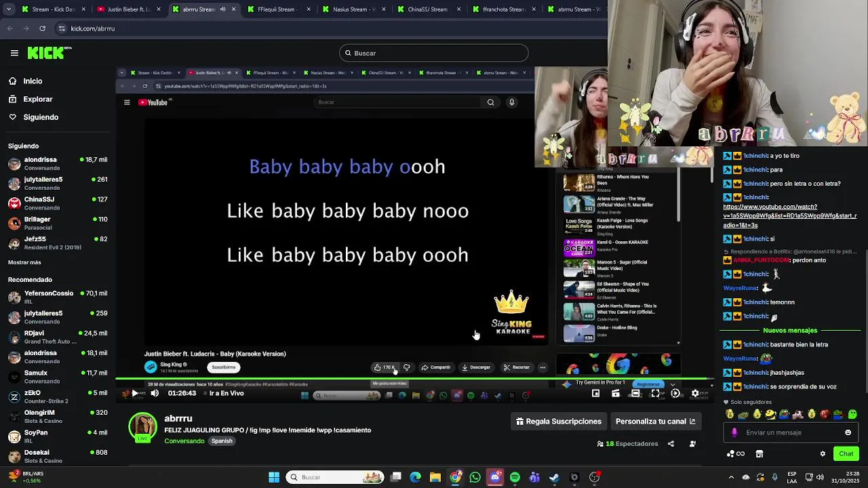
Task: Open stream playback speed or replay icon
Action: [675, 393]
